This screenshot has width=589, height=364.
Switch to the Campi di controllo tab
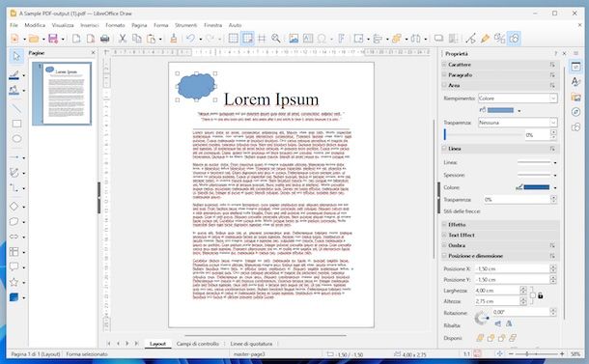tap(198, 344)
